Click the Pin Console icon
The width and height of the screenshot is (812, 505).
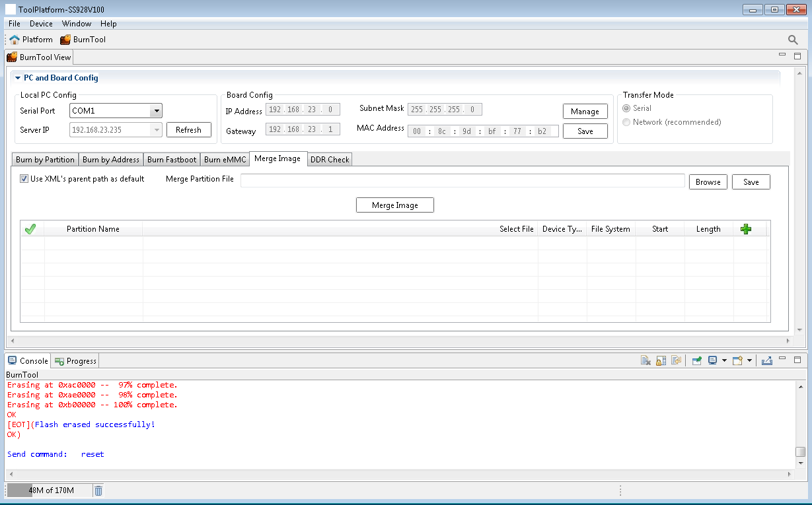point(696,360)
